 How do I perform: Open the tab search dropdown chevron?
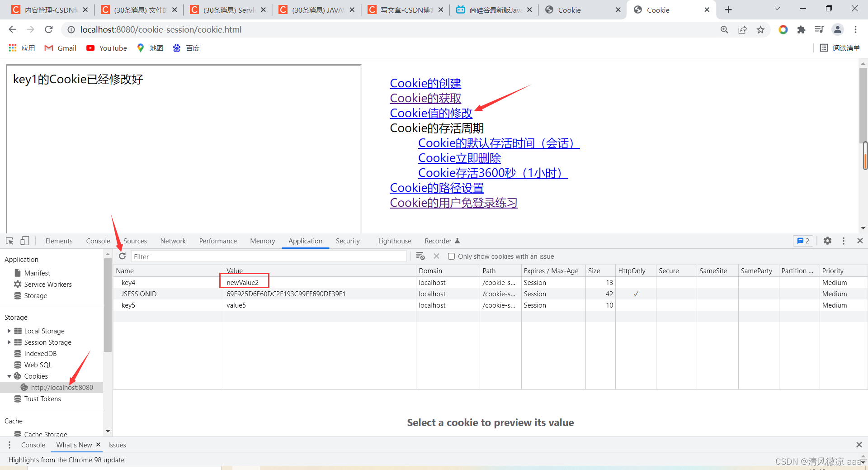(x=777, y=9)
